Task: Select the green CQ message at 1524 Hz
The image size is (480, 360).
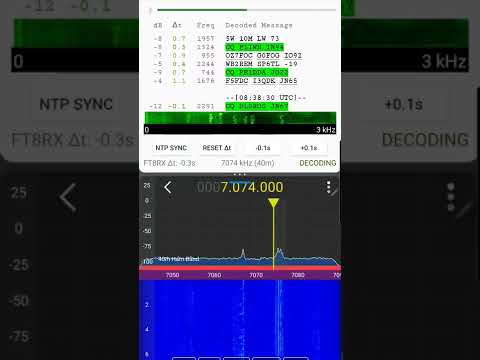Action: point(254,47)
